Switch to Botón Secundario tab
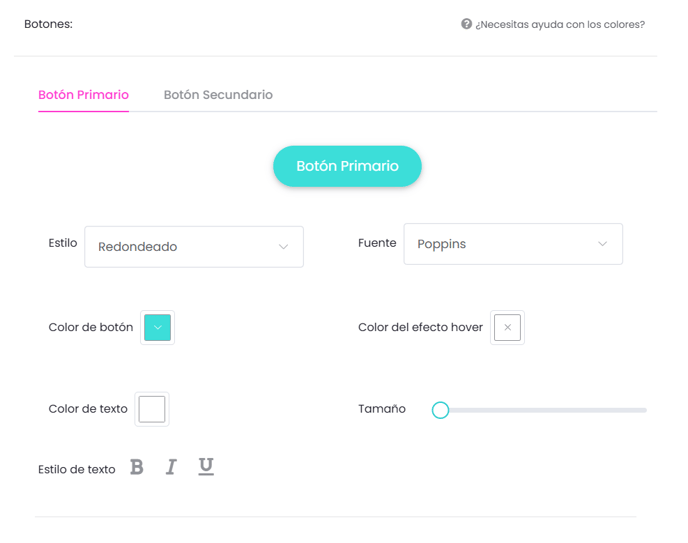 [218, 95]
